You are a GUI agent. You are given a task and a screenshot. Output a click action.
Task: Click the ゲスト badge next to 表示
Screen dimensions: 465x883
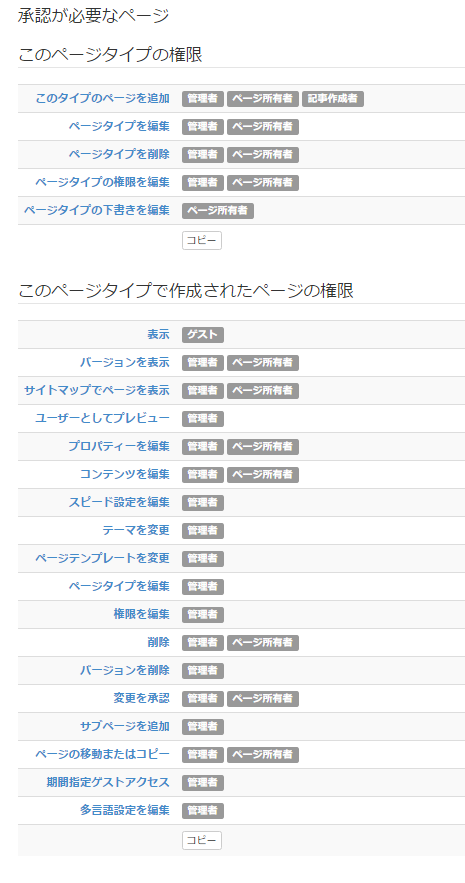point(203,335)
